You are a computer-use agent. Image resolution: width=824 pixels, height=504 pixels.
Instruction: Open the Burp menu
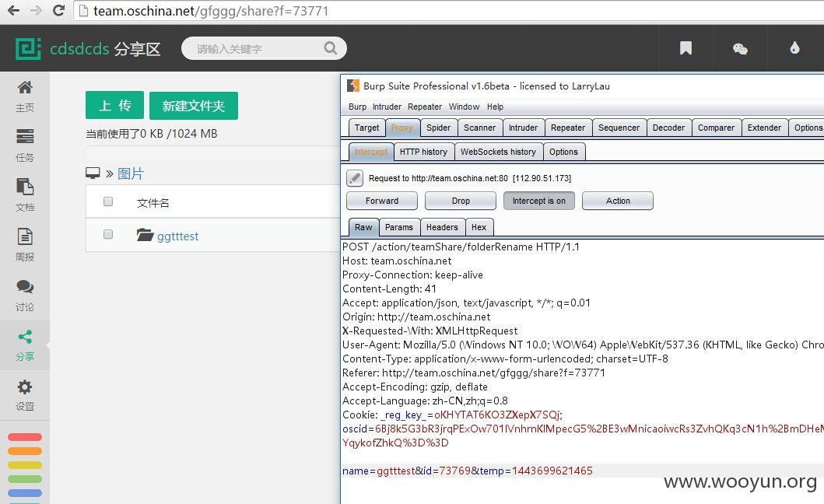(357, 107)
